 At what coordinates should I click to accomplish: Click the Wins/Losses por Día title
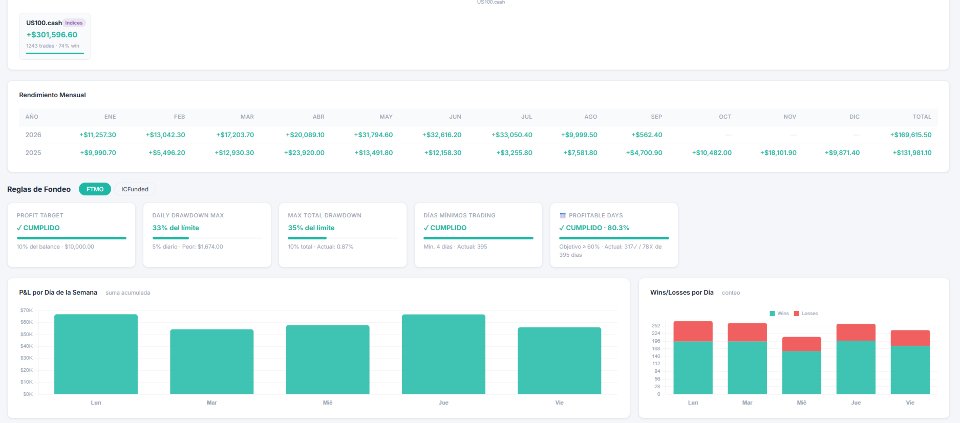point(681,293)
